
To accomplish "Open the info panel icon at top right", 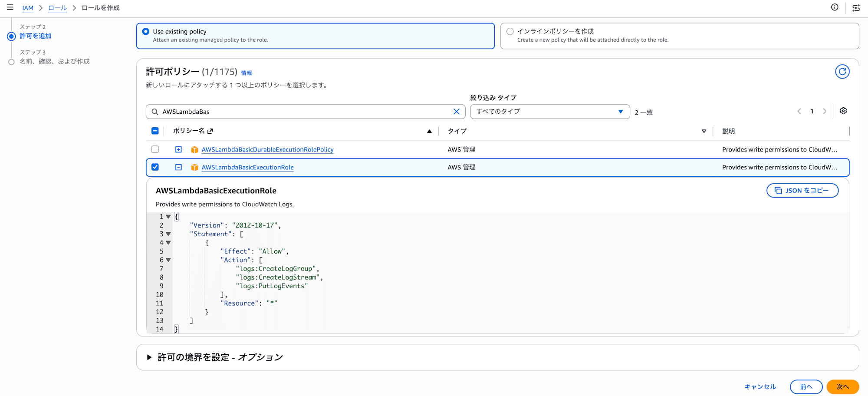I will pyautogui.click(x=835, y=7).
